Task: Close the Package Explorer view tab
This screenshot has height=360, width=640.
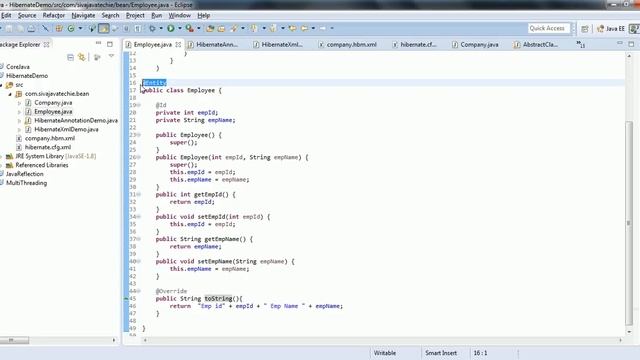Action: pos(47,44)
